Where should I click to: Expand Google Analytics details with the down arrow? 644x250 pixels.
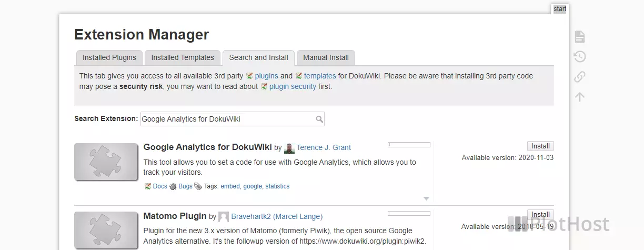coord(426,198)
